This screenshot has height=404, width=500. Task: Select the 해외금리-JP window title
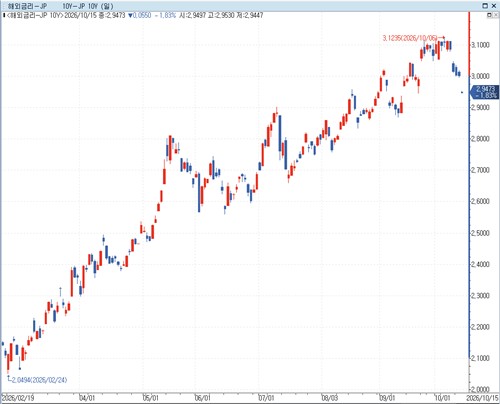click(x=27, y=6)
